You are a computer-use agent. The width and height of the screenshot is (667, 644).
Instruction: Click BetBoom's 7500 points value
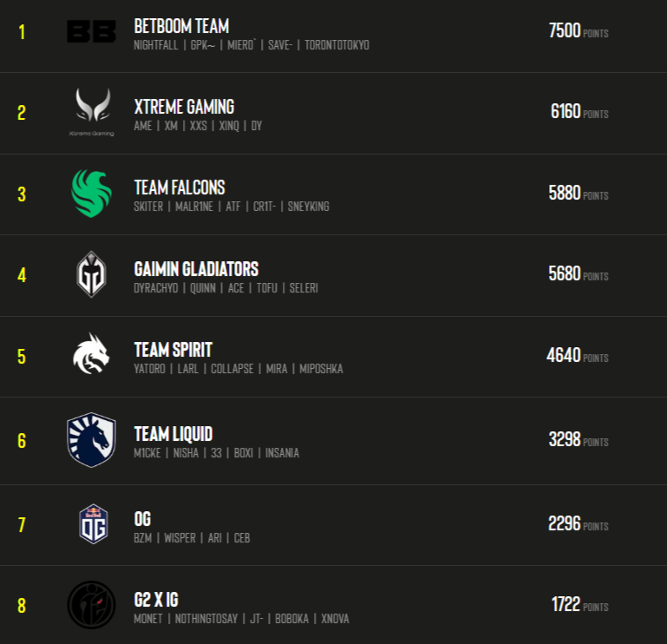point(565,30)
